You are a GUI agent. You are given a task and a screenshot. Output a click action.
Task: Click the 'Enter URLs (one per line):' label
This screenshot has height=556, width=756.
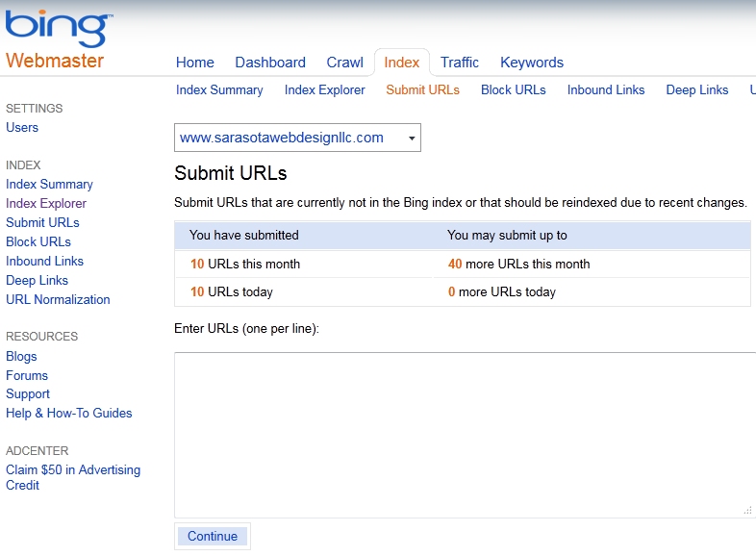pos(246,328)
